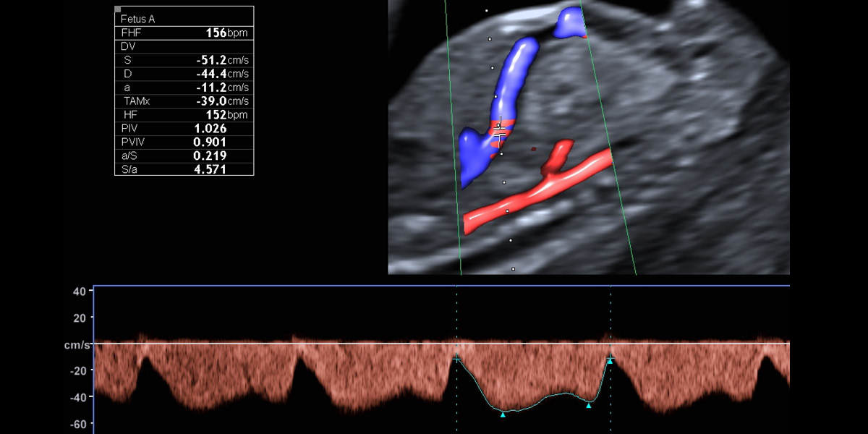Click the S-wave cyan triangle marker
The height and width of the screenshot is (434, 868).
click(x=503, y=414)
